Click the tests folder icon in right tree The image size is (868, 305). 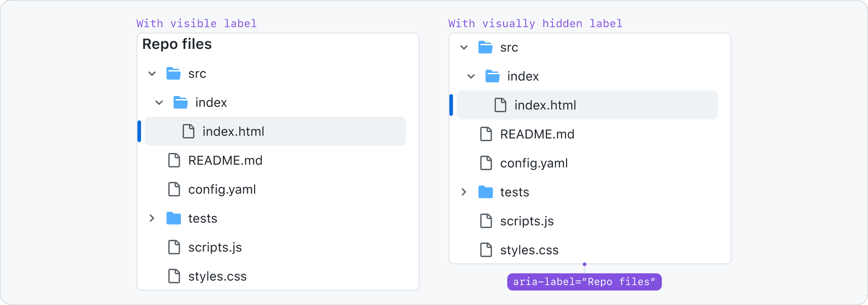[486, 192]
